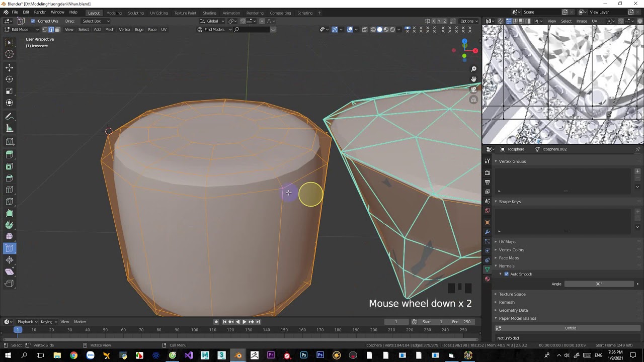Toggle proportional editing in viewport header
644x362 pixels.
[x=262, y=21]
